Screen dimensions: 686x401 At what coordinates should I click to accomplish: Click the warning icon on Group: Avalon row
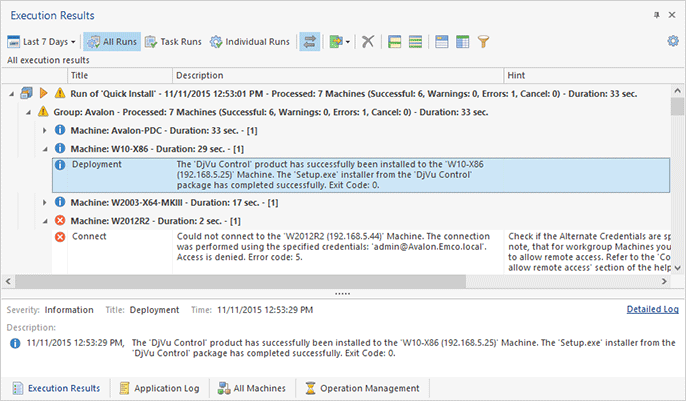[x=43, y=111]
